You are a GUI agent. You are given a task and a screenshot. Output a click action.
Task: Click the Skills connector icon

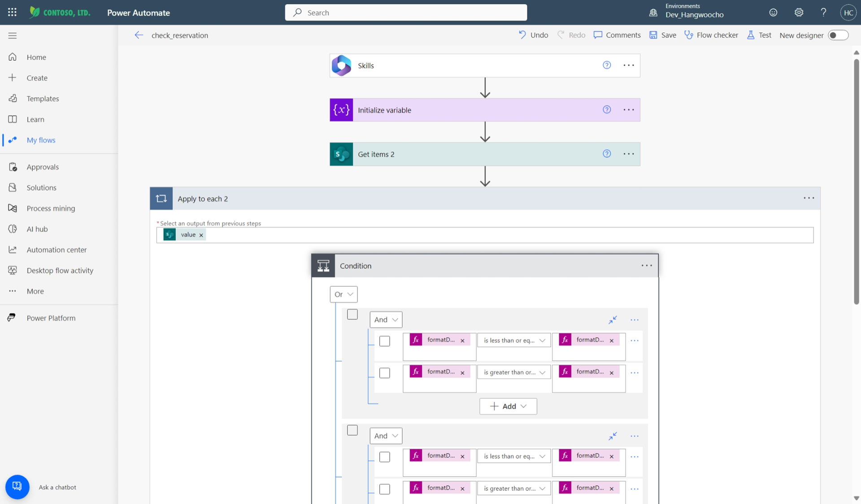341,65
